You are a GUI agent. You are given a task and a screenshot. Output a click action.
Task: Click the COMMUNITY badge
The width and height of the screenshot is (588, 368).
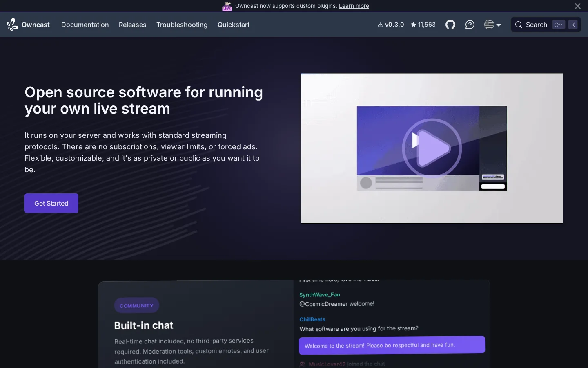coord(137,305)
